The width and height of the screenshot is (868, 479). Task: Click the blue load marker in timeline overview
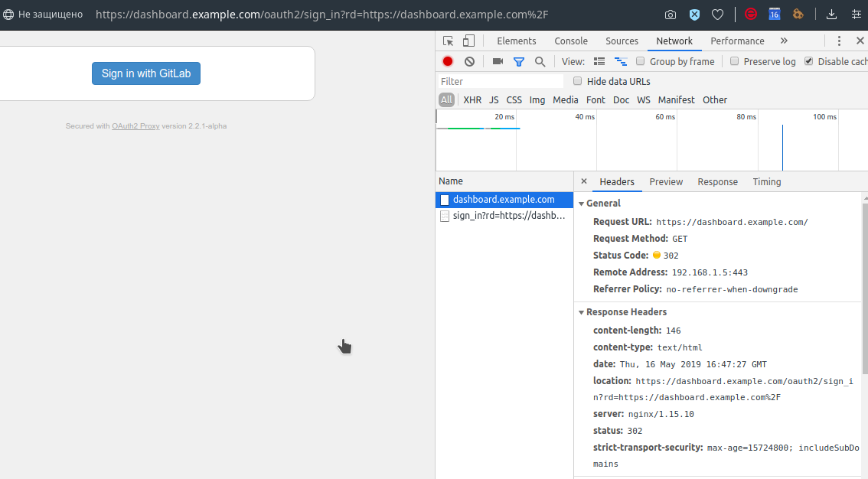[x=782, y=148]
